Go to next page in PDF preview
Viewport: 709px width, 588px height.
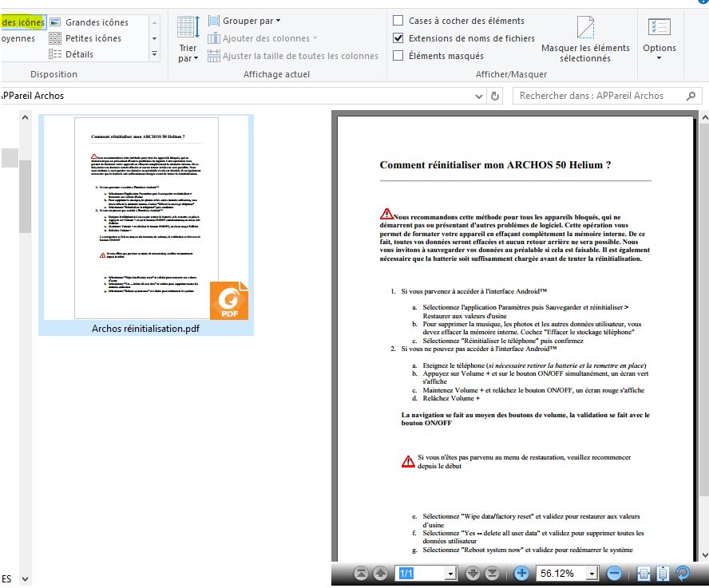coord(473,574)
